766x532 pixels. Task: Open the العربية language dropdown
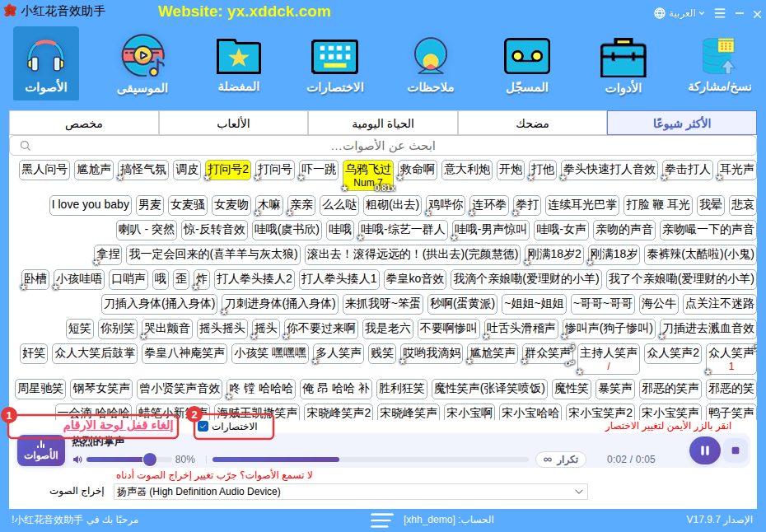tap(680, 13)
